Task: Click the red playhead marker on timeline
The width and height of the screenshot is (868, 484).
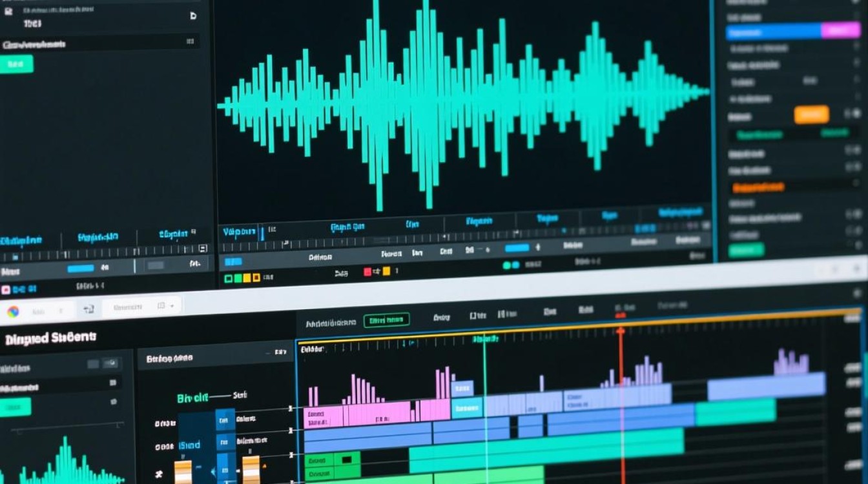Action: click(621, 330)
